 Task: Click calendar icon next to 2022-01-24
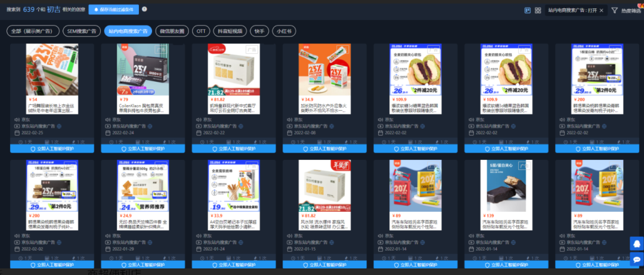point(199,249)
